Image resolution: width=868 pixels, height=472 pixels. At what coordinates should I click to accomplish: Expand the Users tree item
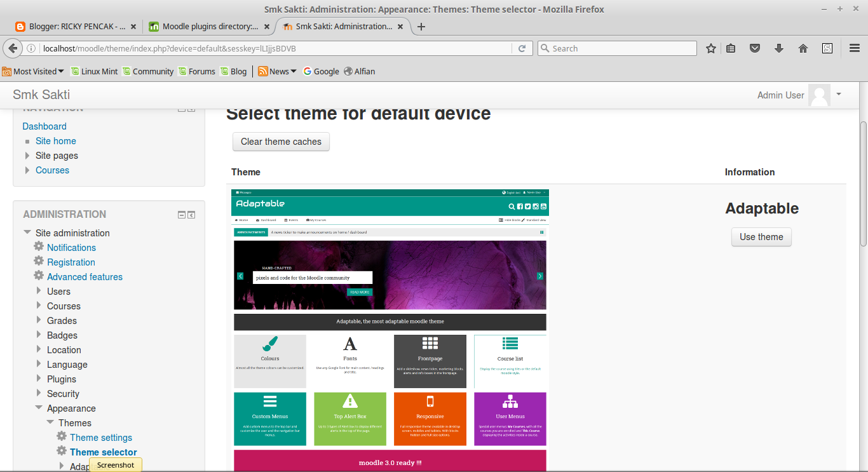click(x=39, y=291)
